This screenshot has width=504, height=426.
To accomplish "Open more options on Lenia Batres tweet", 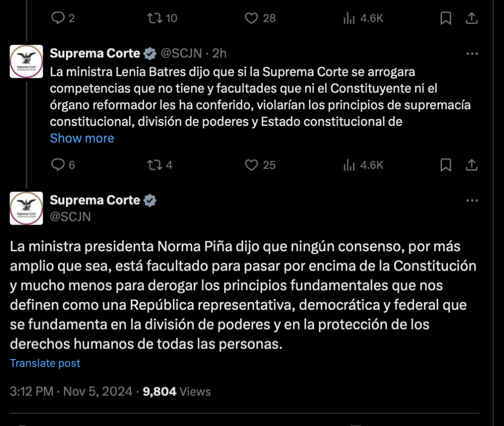I will (472, 54).
